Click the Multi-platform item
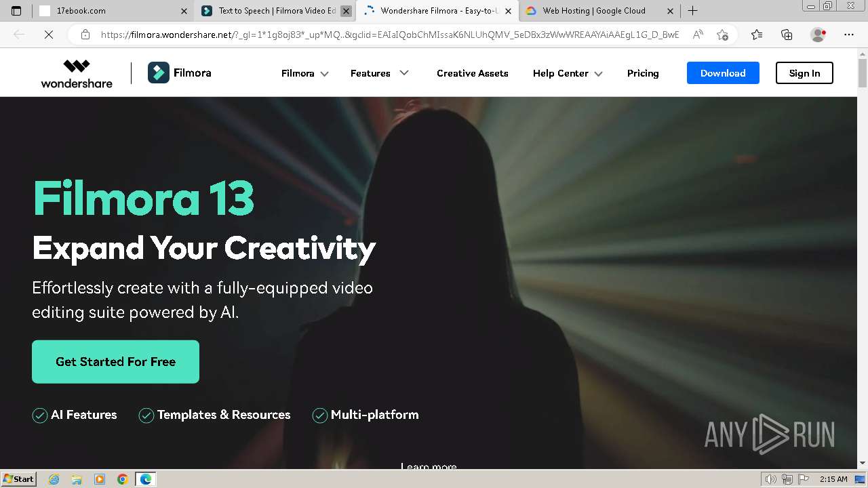The image size is (868, 488). (366, 415)
